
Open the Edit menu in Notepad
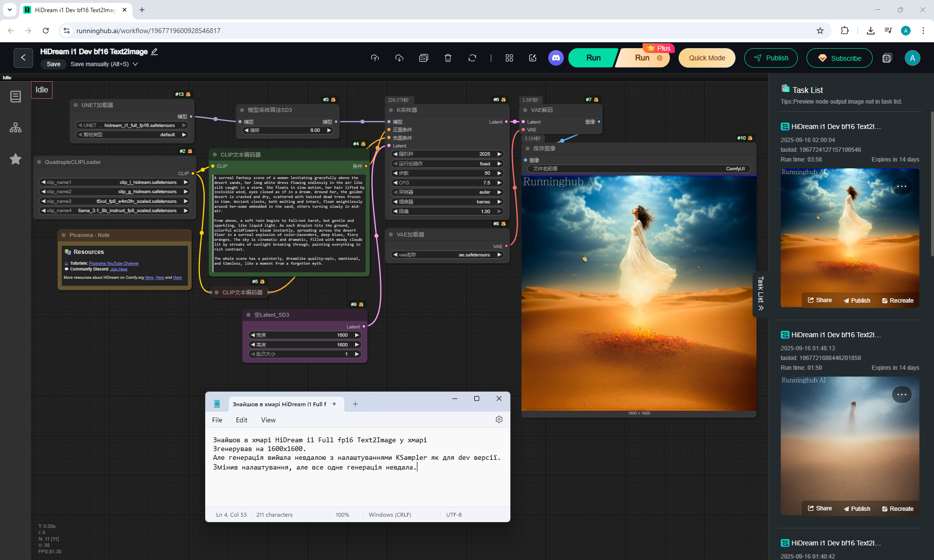pyautogui.click(x=241, y=420)
